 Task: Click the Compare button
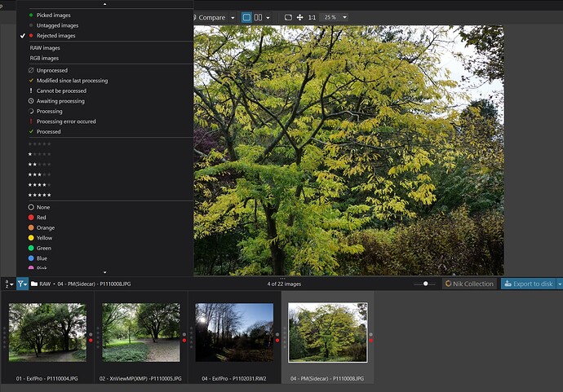(210, 18)
